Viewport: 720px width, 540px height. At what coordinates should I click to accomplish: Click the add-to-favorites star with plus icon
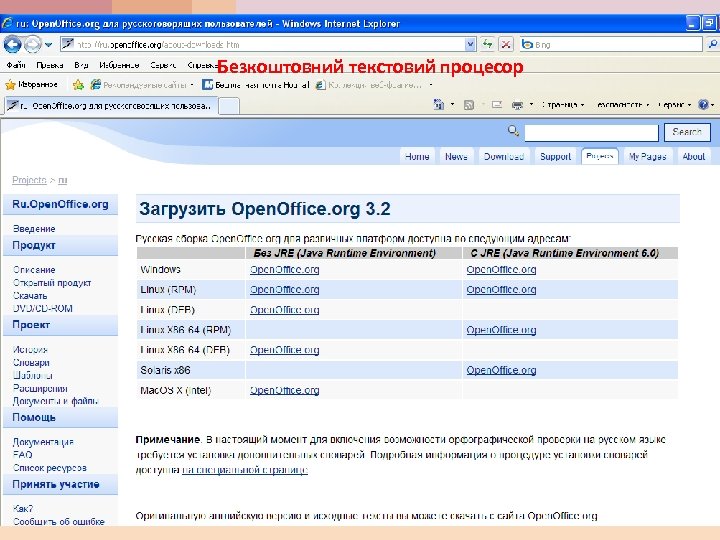pyautogui.click(x=79, y=84)
